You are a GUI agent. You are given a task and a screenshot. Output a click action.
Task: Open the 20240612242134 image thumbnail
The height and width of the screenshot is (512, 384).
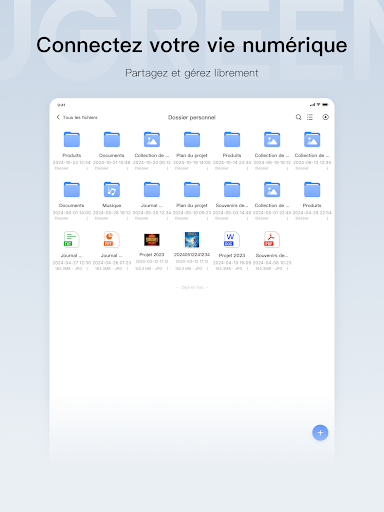coord(192,240)
